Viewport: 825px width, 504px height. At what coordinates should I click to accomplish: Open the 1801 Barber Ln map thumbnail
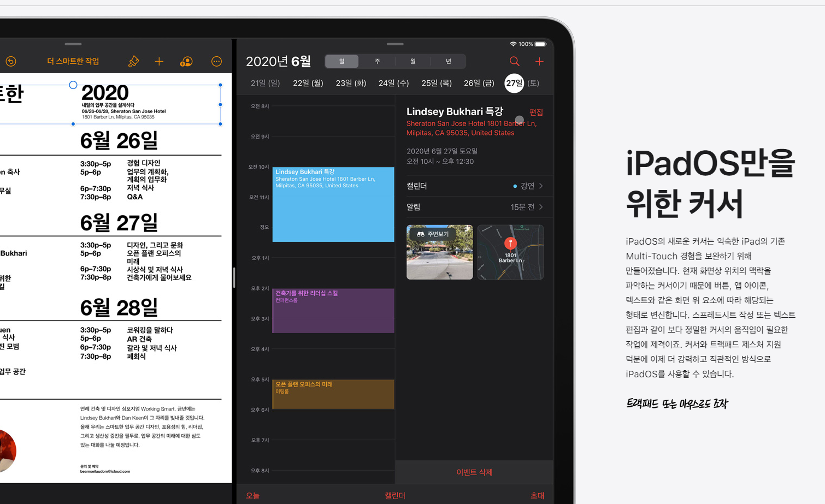pos(510,252)
